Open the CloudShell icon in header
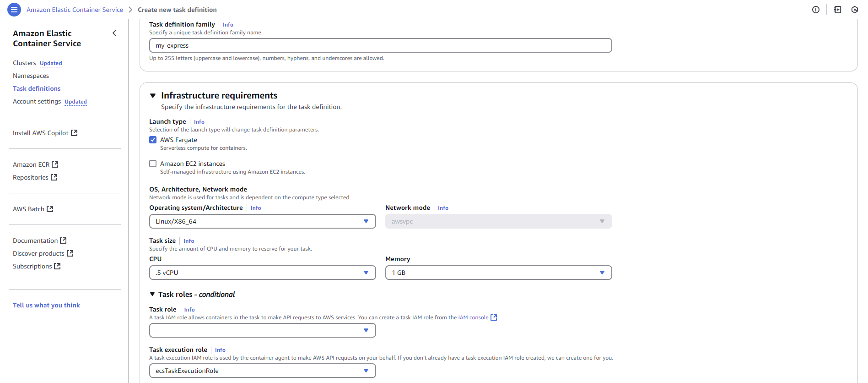The image size is (868, 383). [x=837, y=10]
